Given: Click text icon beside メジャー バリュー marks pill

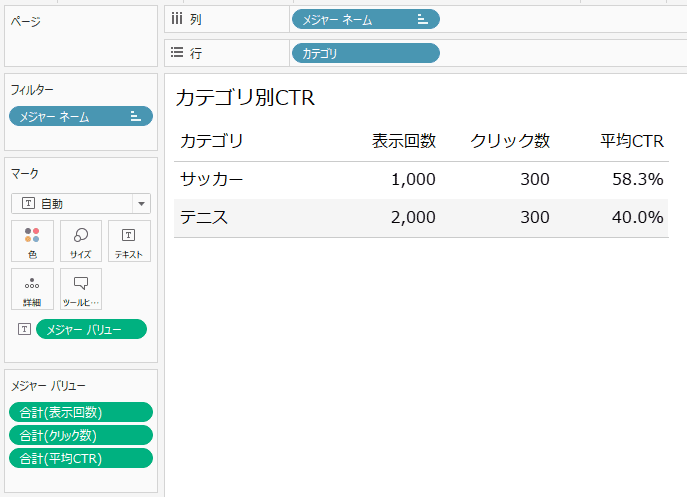Looking at the screenshot, I should [24, 329].
